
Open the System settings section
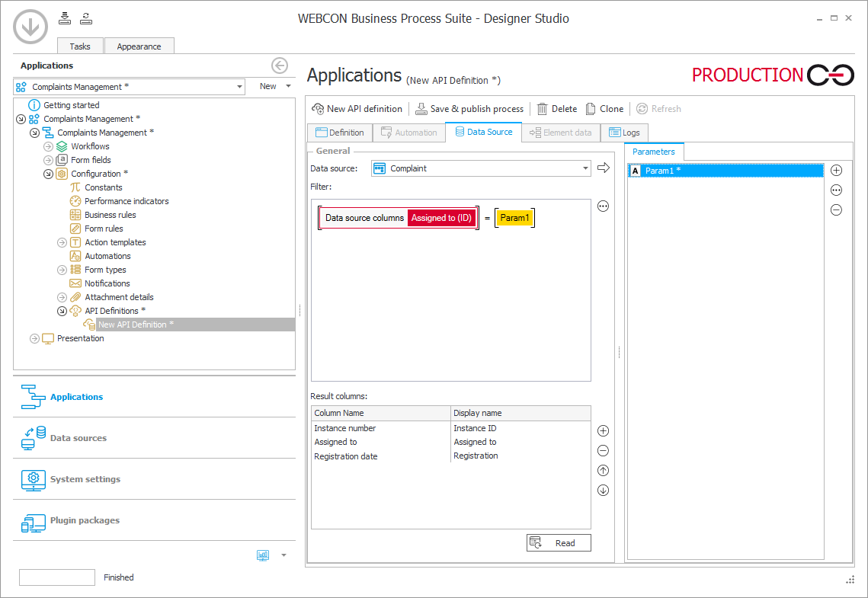point(154,479)
